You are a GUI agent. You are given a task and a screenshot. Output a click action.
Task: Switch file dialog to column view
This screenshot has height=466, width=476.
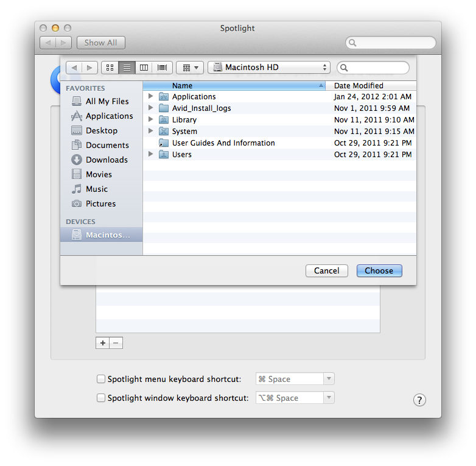pyautogui.click(x=144, y=68)
